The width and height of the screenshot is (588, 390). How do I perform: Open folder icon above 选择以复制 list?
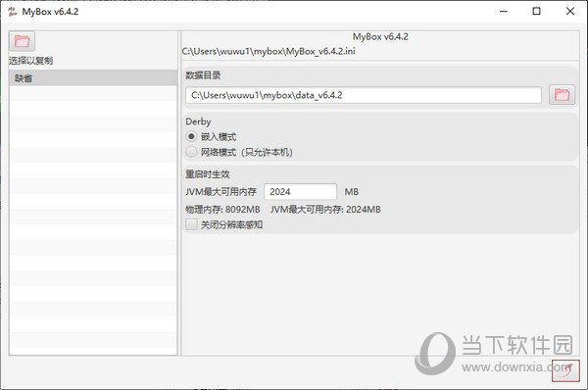pyautogui.click(x=23, y=41)
